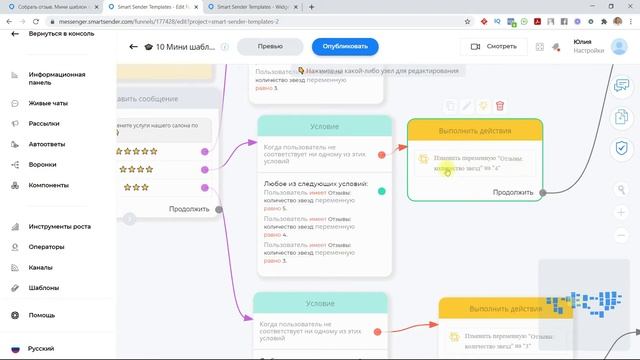Change language via Русский selector
640x360 pixels.
(41, 349)
